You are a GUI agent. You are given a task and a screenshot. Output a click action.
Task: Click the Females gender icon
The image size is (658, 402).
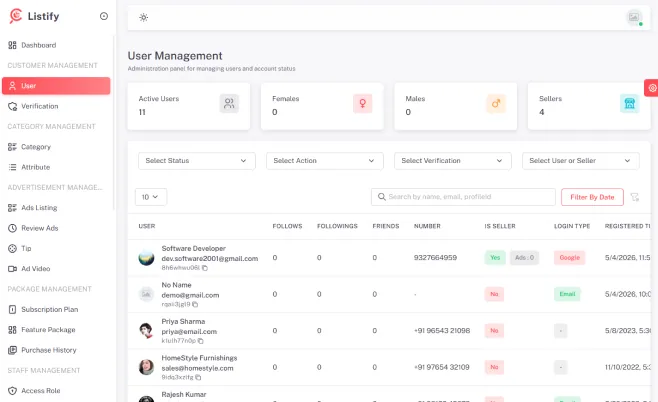(x=363, y=103)
